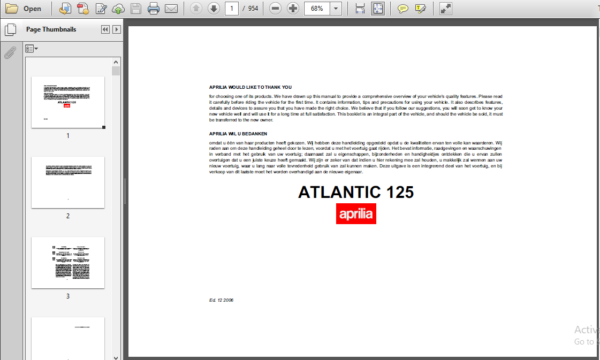Open the thumbnails options menu dropdown
The height and width of the screenshot is (360, 600).
[31, 49]
